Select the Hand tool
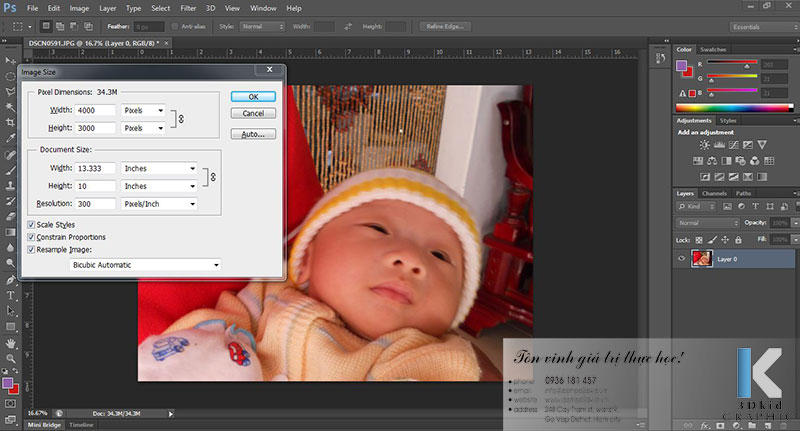This screenshot has width=800, height=431. 11,343
